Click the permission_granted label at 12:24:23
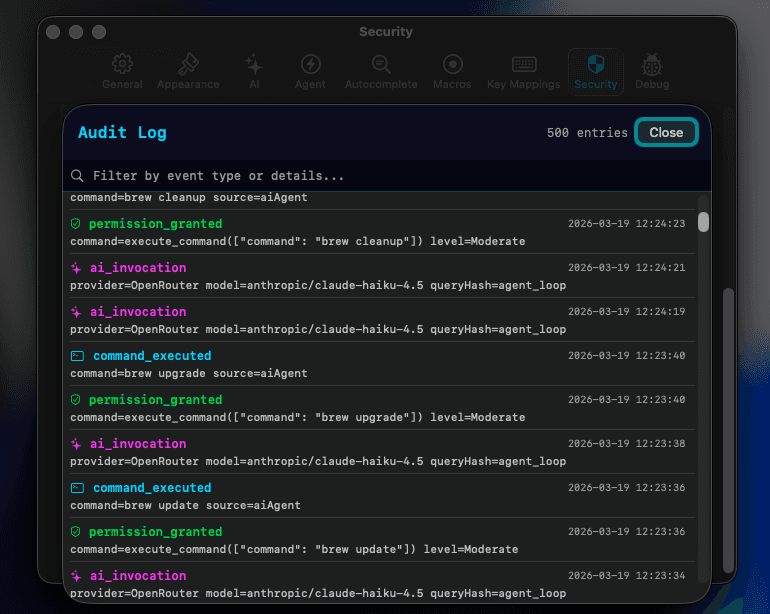This screenshot has height=614, width=770. [x=156, y=224]
